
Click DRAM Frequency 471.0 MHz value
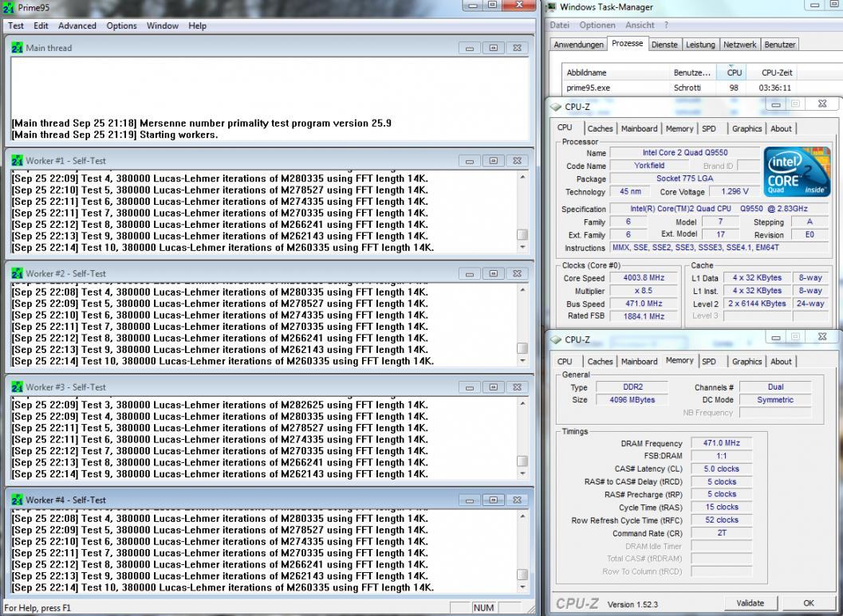(722, 443)
